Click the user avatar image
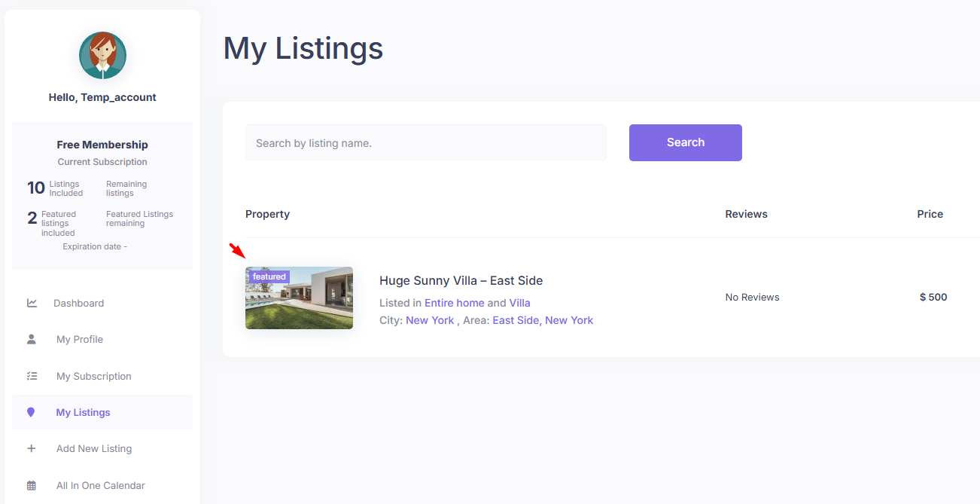 click(102, 55)
